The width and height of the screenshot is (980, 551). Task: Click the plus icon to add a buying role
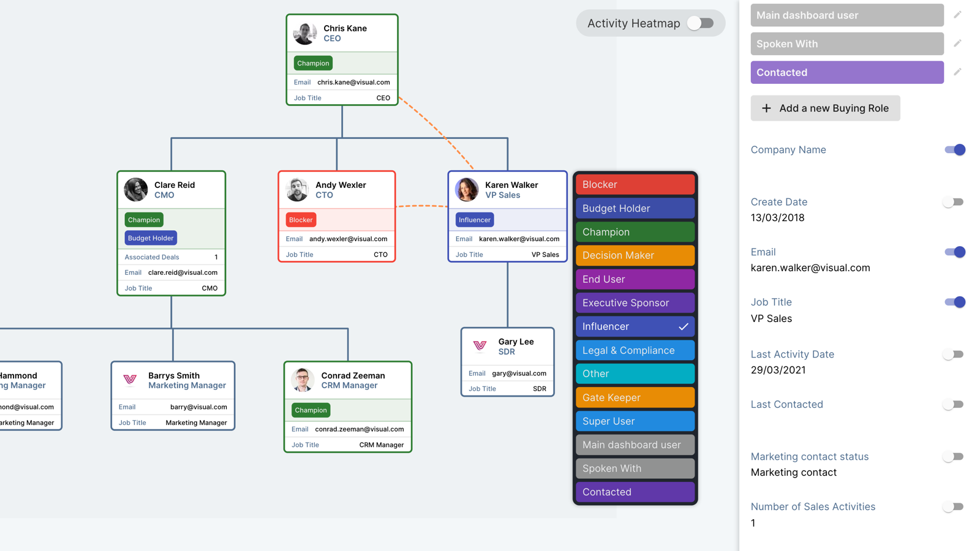[x=766, y=108]
